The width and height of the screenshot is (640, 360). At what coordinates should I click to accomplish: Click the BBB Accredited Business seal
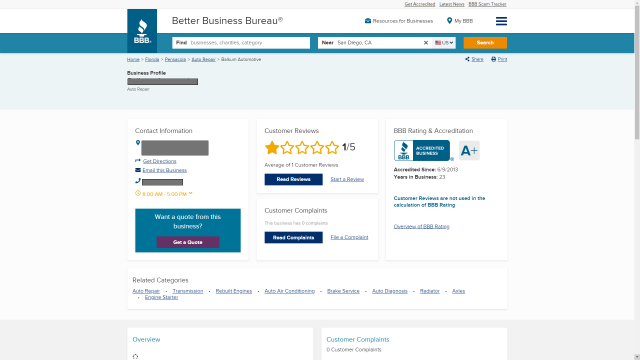point(422,150)
